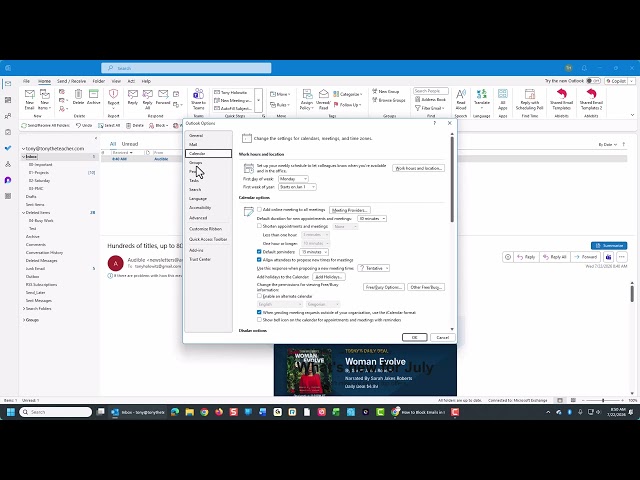640x480 pixels.
Task: Select Customize Ribbon in Options sidebar
Action: click(208, 229)
